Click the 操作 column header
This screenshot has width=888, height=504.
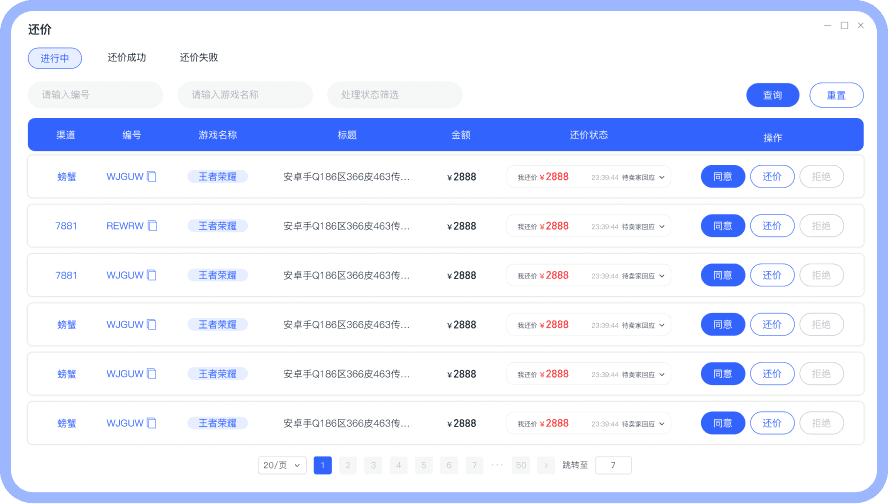(772, 138)
